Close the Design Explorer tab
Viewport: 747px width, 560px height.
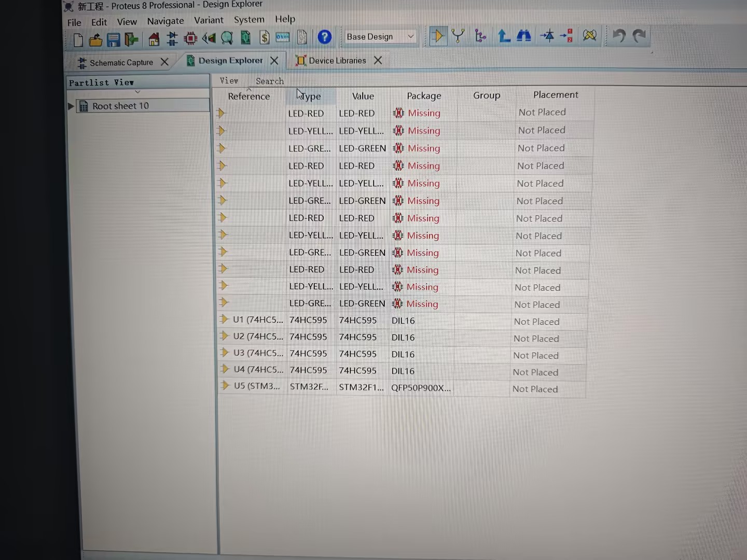coord(274,61)
